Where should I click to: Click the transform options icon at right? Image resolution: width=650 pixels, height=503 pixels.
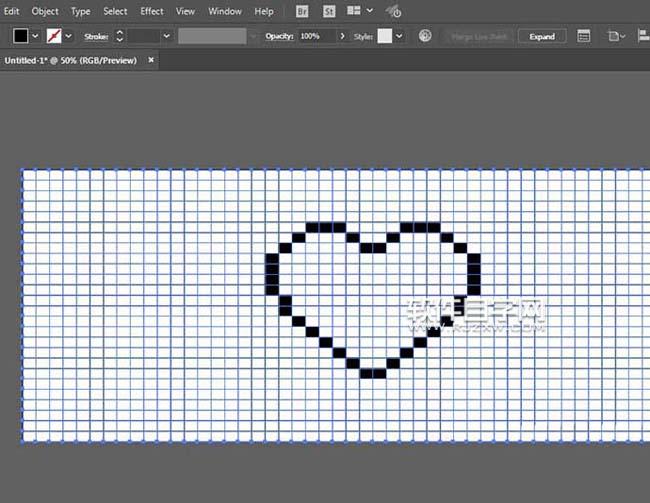pos(614,36)
